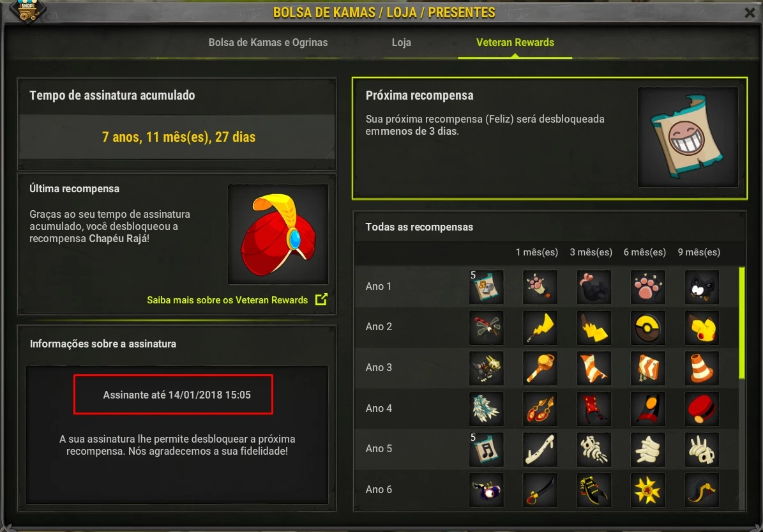This screenshot has height=532, width=763.
Task: Click the shop cart logo icon
Action: click(27, 10)
